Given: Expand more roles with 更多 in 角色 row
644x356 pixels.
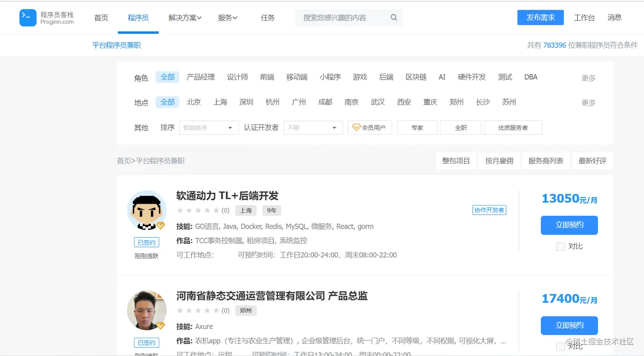Looking at the screenshot, I should (x=589, y=78).
